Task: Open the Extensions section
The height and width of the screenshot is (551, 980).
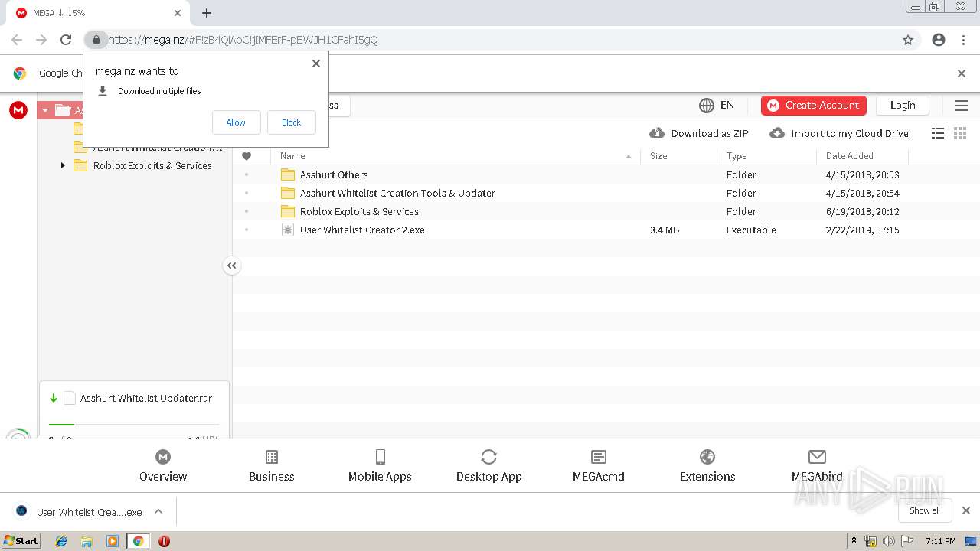Action: pos(707,466)
